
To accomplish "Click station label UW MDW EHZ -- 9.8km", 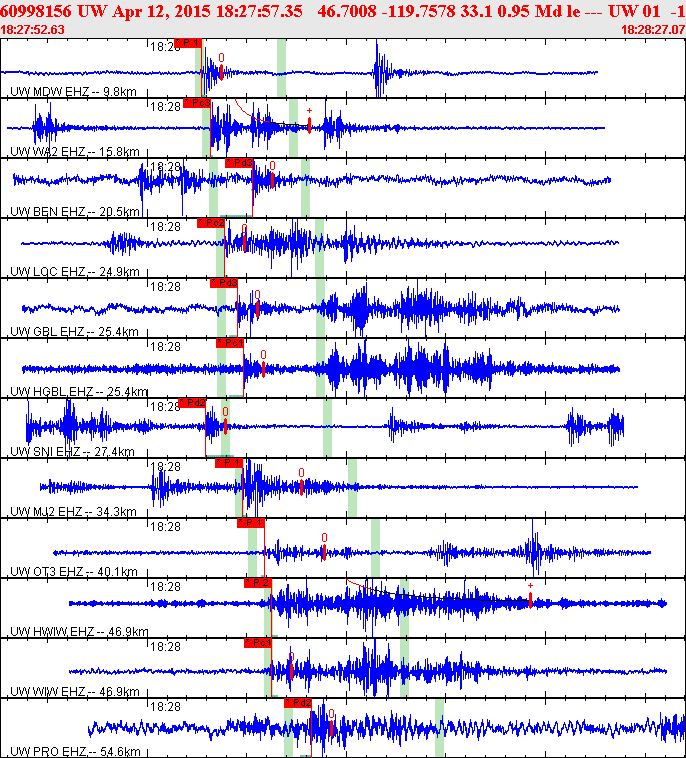I will tap(73, 91).
